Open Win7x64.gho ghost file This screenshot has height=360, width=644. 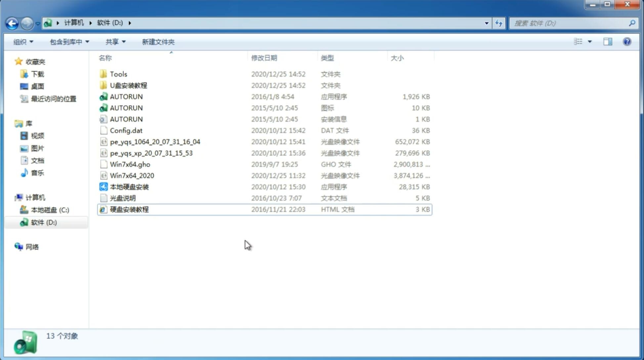(x=130, y=164)
